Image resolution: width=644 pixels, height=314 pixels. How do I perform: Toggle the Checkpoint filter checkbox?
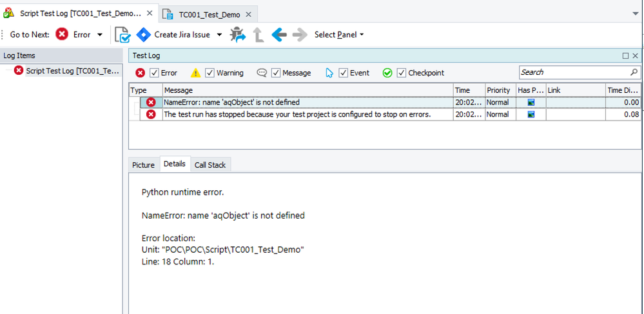point(401,73)
